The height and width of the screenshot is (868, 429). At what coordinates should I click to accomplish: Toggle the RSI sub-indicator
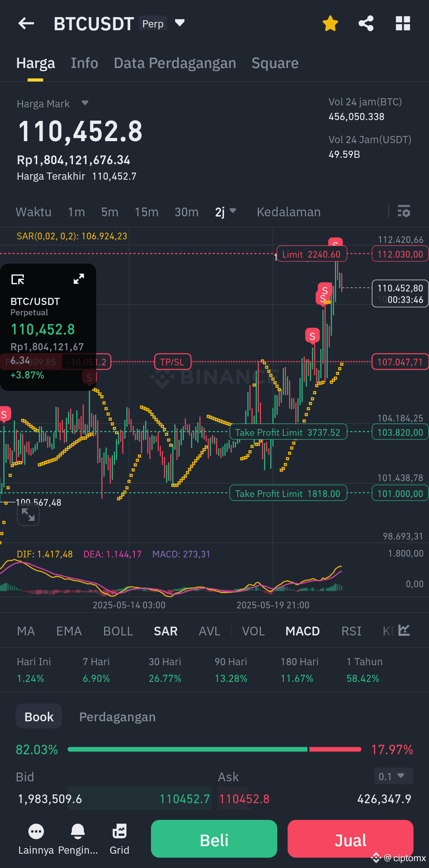pyautogui.click(x=351, y=631)
